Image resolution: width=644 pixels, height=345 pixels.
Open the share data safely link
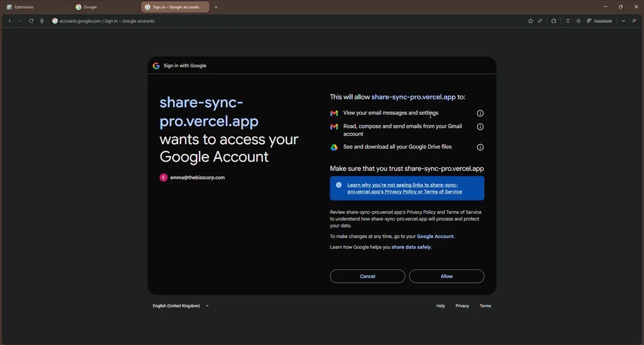411,246
